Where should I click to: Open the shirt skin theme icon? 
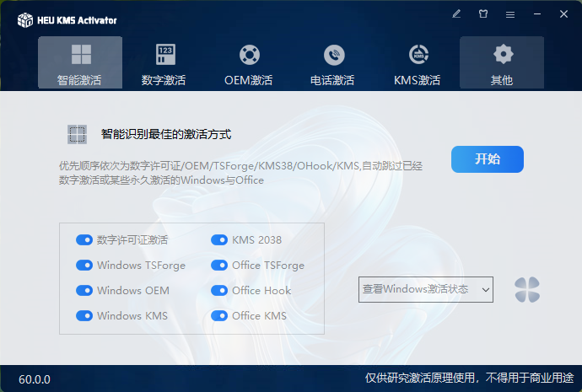[483, 14]
